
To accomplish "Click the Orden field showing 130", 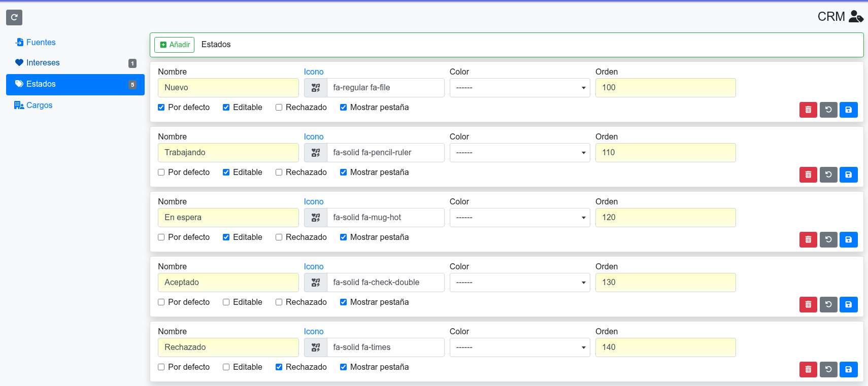I will pyautogui.click(x=665, y=283).
